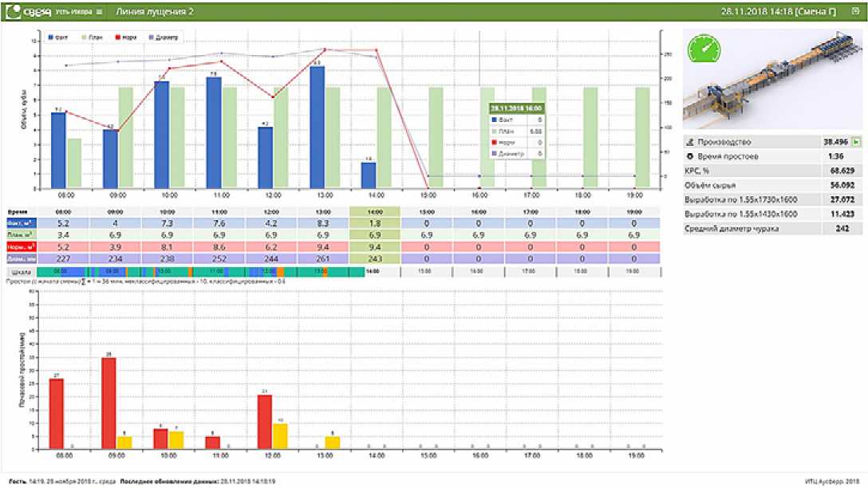
Task: Click the last data update timestamp in the footer
Action: pyautogui.click(x=248, y=482)
